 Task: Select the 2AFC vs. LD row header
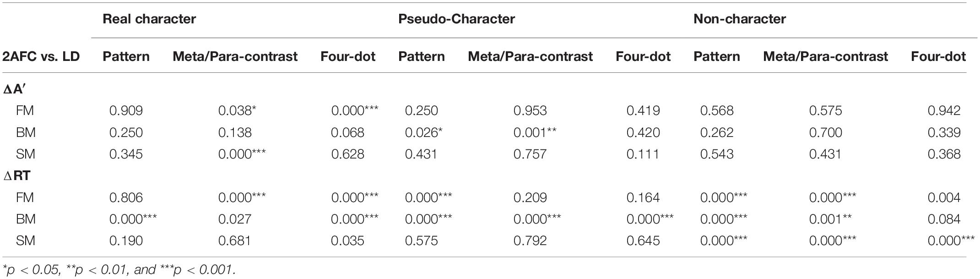41,56
